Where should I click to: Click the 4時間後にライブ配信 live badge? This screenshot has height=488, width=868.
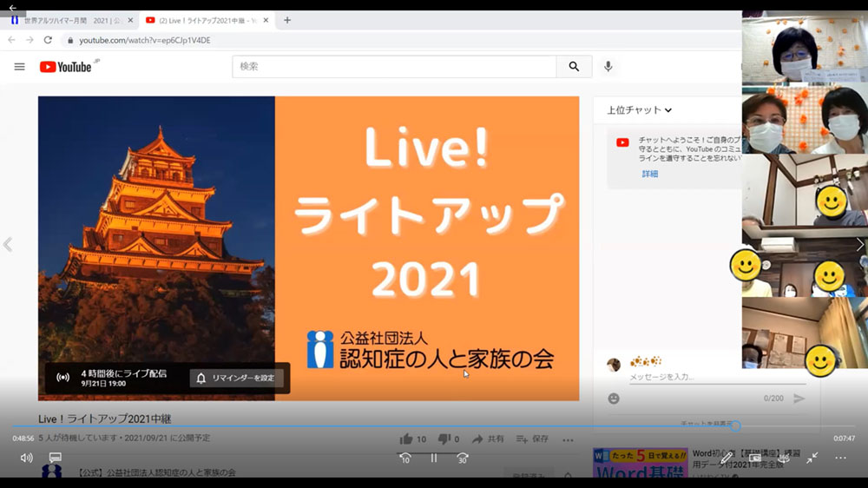112,378
